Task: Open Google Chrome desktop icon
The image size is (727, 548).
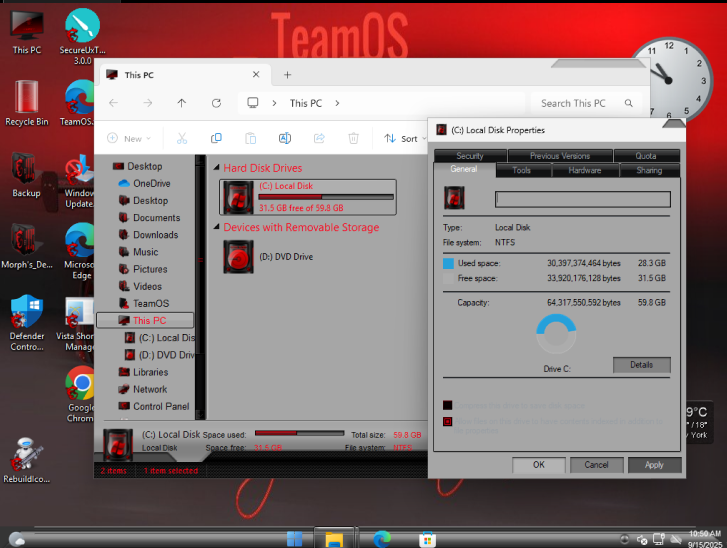Action: coord(80,394)
